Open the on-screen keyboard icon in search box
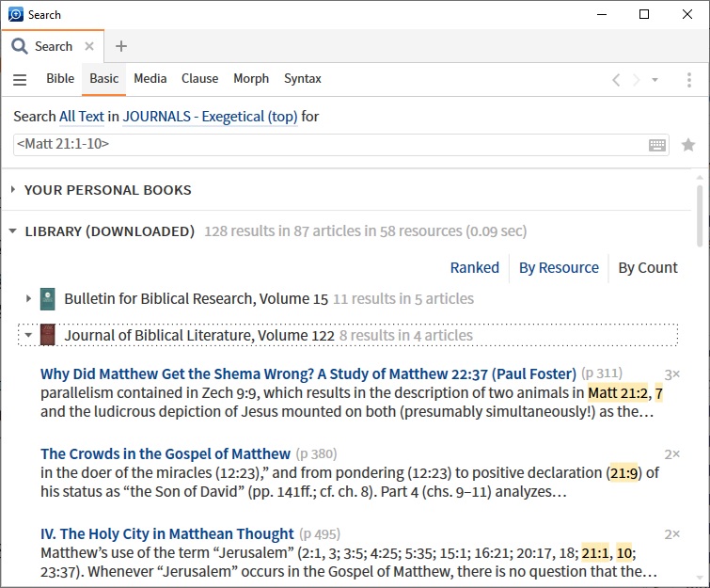The height and width of the screenshot is (588, 710). [657, 145]
